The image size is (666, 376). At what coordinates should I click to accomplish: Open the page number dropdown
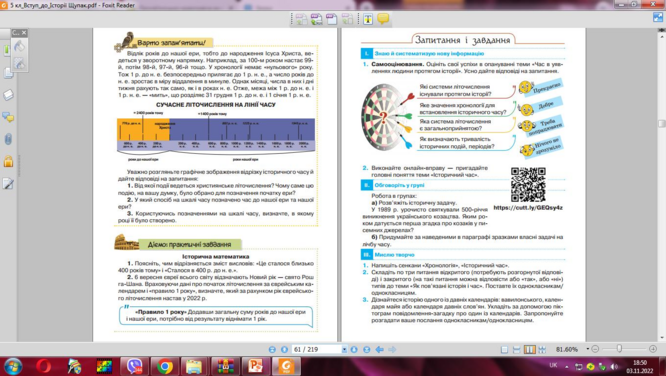point(344,349)
